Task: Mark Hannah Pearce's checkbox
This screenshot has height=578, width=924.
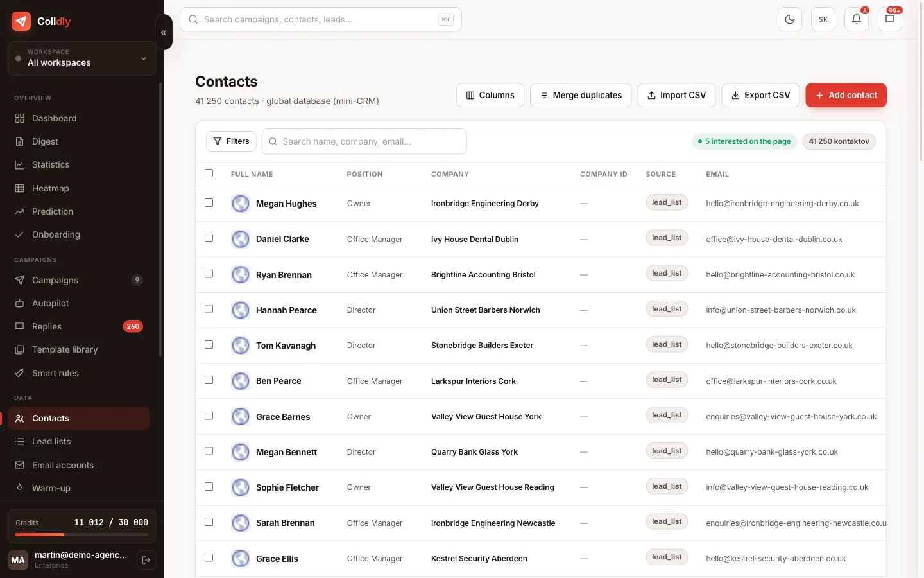Action: coord(209,310)
